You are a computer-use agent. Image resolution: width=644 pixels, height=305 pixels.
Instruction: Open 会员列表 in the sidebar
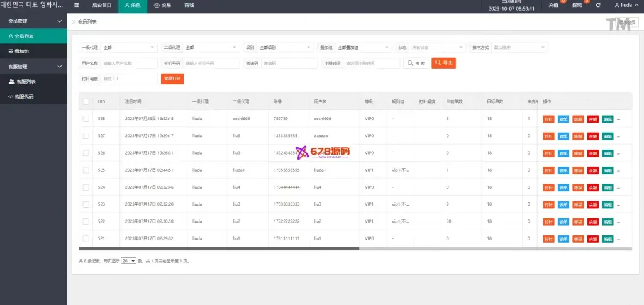[x=25, y=36]
